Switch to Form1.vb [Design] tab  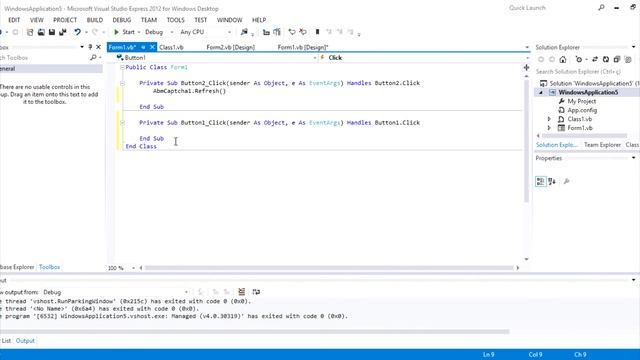pos(303,47)
